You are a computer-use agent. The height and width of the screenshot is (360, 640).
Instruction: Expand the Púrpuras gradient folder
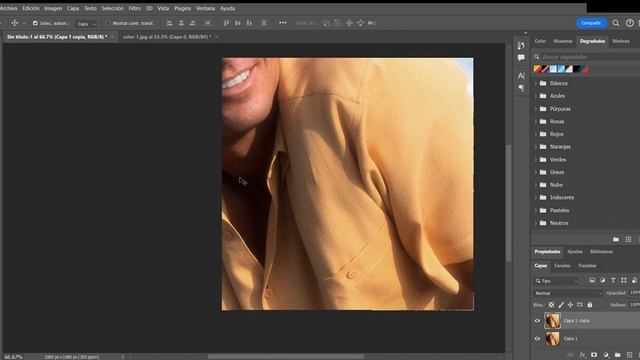click(536, 109)
